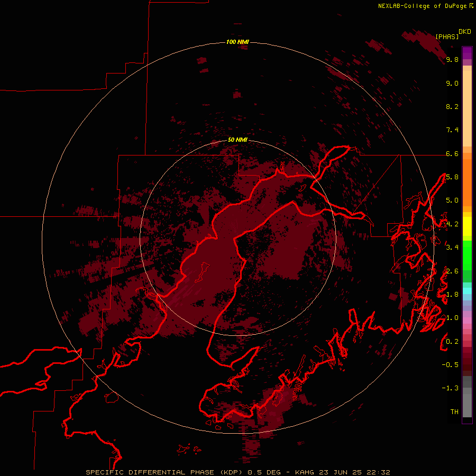Click the 3.4 value on the color scale
The width and height of the screenshot is (476, 476).
[x=452, y=248]
